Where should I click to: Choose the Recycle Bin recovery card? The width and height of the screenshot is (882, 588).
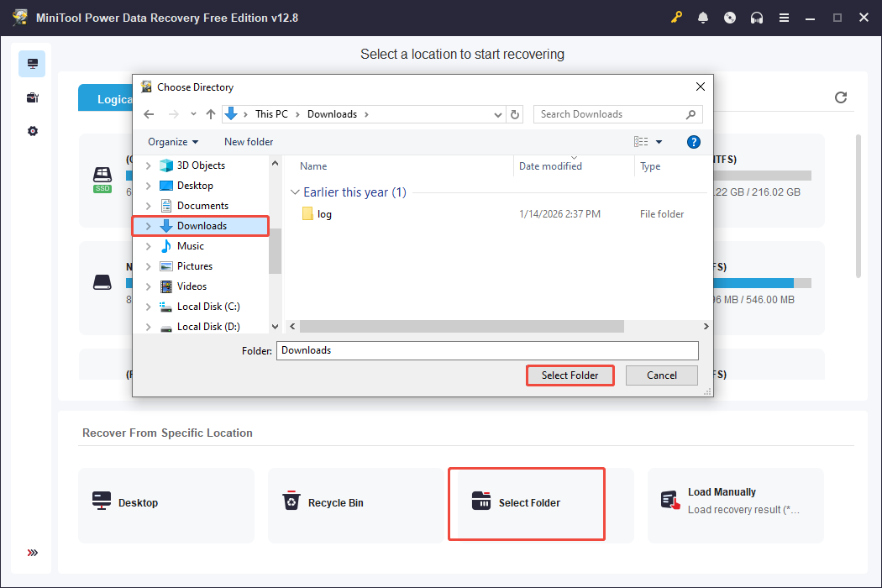pos(356,505)
